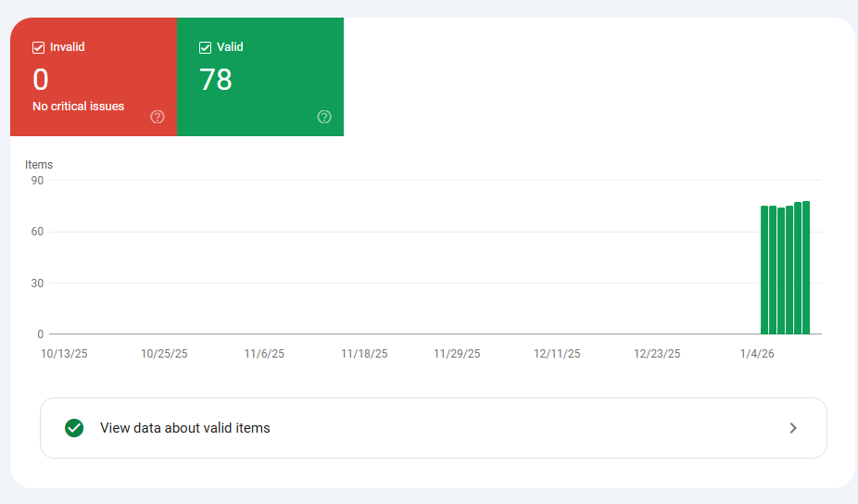Click the 12/23/25 date label

pyautogui.click(x=657, y=354)
